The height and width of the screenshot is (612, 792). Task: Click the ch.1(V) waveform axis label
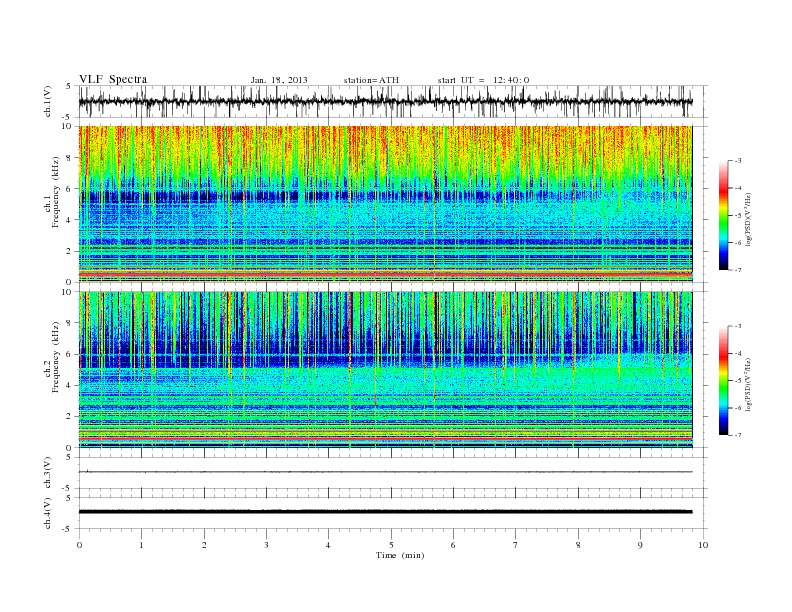(47, 101)
